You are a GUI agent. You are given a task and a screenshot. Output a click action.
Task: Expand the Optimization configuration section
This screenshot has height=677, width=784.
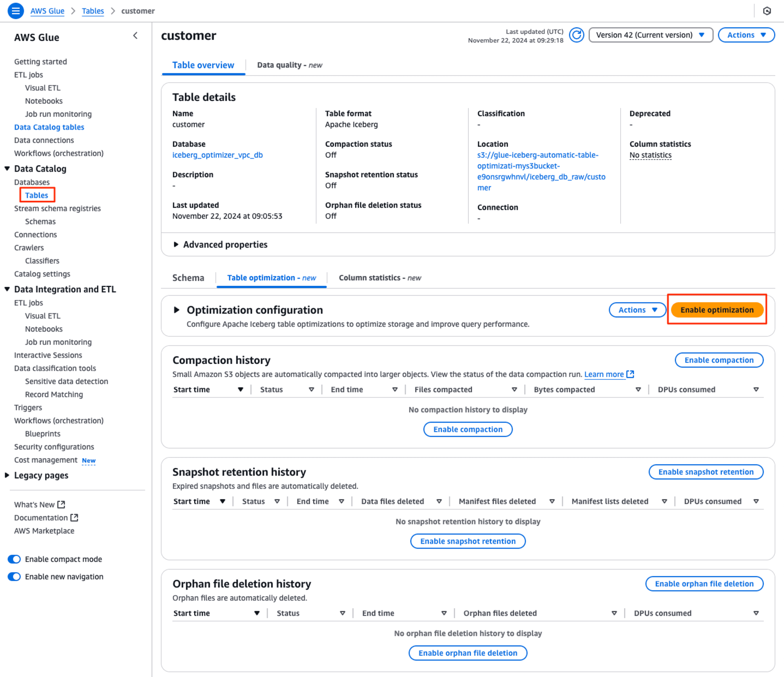(176, 310)
